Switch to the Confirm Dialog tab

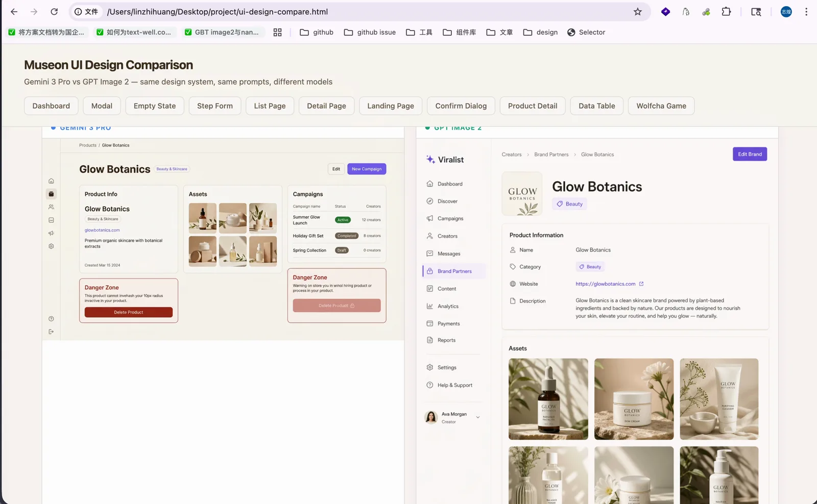pos(461,106)
